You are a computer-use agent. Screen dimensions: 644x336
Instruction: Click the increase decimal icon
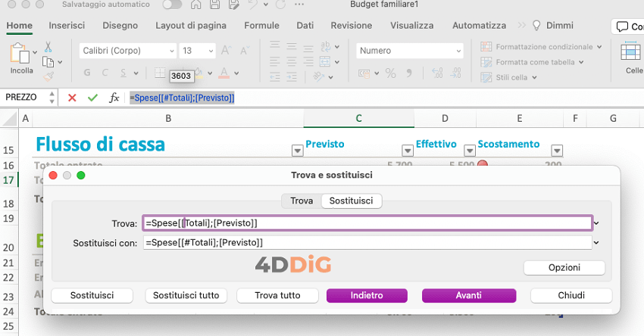pyautogui.click(x=437, y=73)
